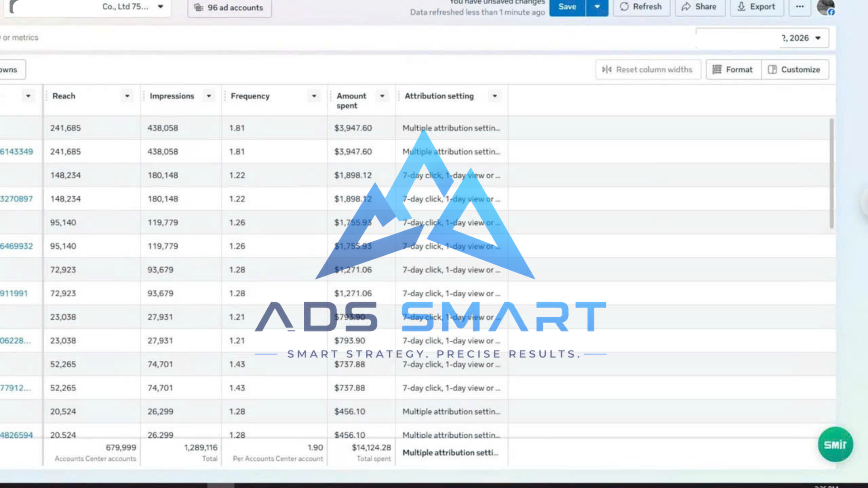The height and width of the screenshot is (488, 868).
Task: Click the Refresh icon button
Action: [624, 7]
